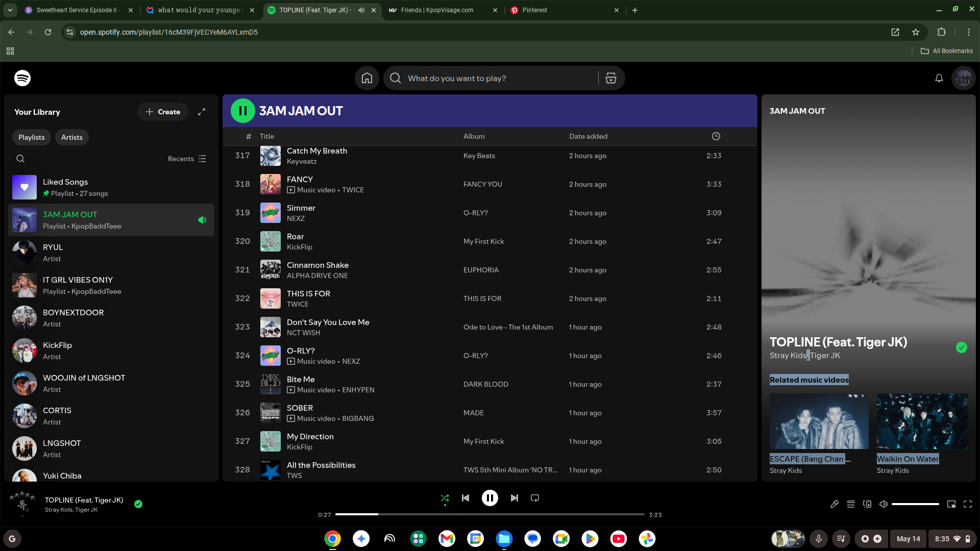The image size is (980, 551).
Task: Open album link EUPHORIA
Action: tap(481, 270)
